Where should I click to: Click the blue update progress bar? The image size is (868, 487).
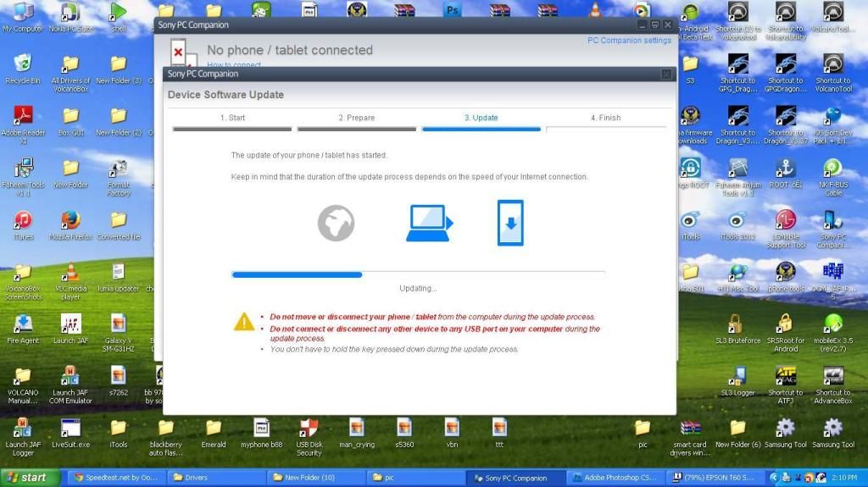pyautogui.click(x=297, y=274)
